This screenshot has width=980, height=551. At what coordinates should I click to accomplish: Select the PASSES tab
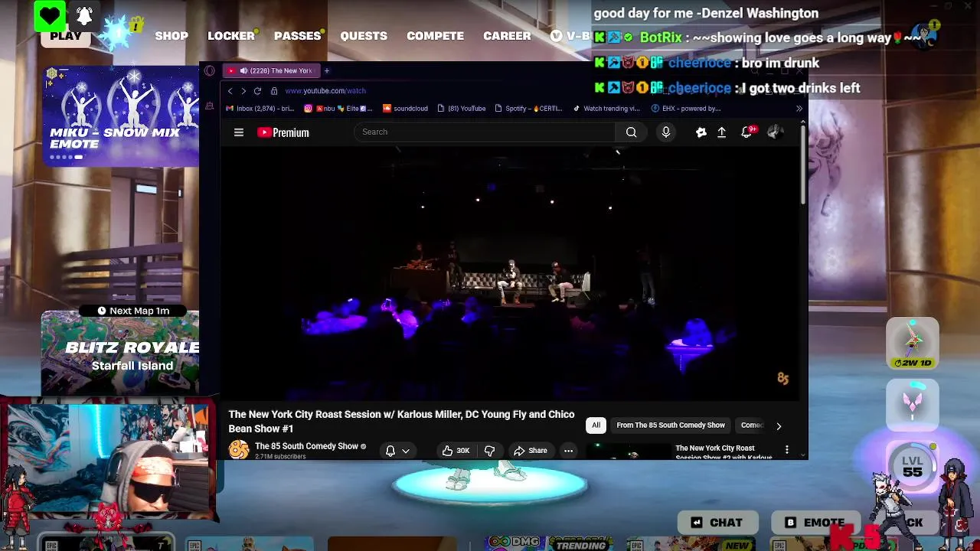[297, 36]
